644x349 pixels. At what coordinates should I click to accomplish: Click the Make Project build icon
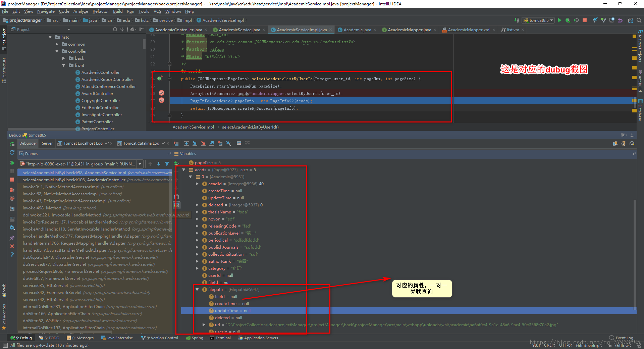point(517,20)
